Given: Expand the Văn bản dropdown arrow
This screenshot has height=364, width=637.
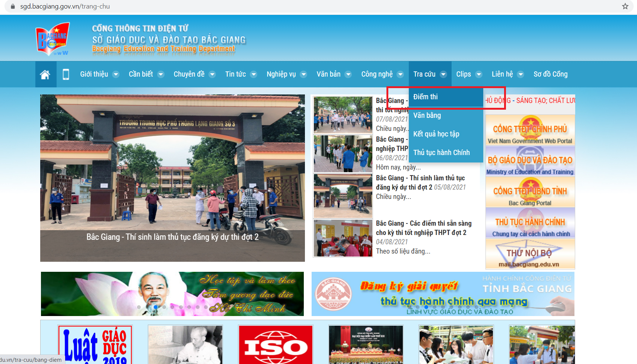Looking at the screenshot, I should [x=348, y=74].
